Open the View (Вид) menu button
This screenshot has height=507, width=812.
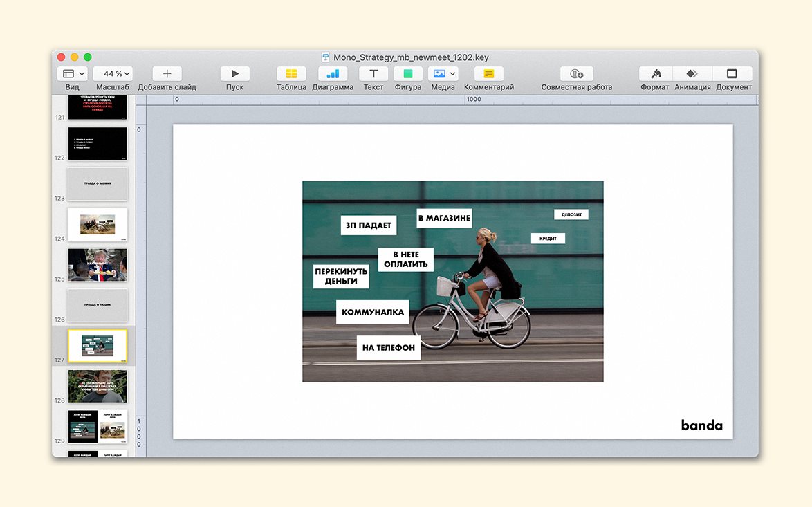[72, 73]
